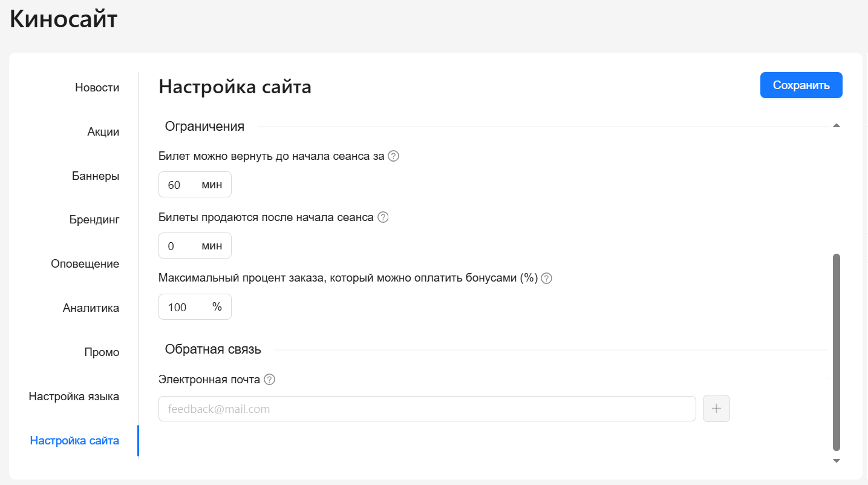868x485 pixels.
Task: Click help icon next to sales-after-start label
Action: (383, 217)
